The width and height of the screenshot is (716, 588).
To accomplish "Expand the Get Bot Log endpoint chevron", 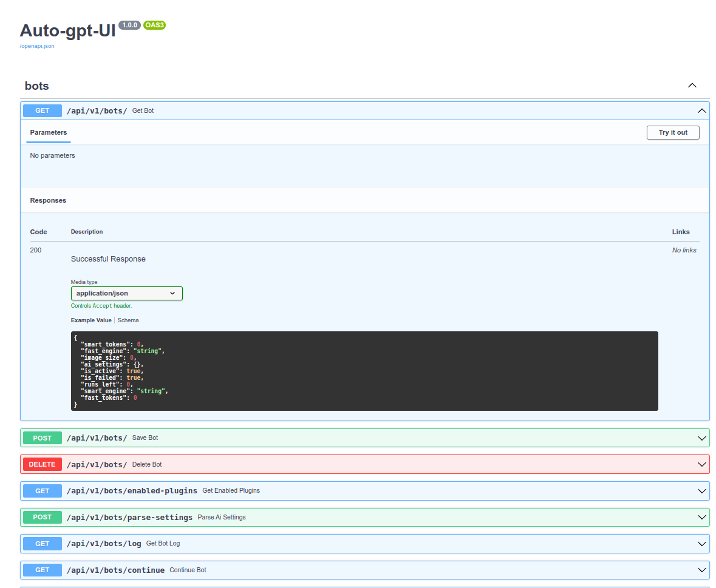I will point(702,544).
